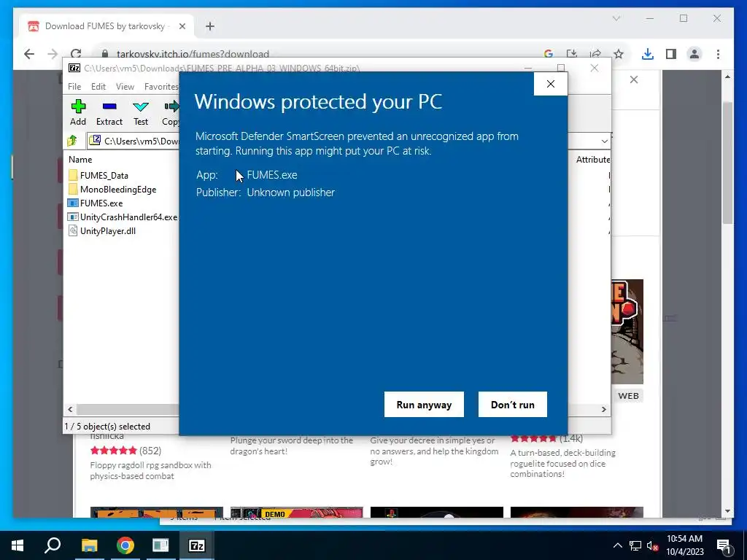Click the Test icon in 7-Zip toolbar
The width and height of the screenshot is (747, 560).
(x=141, y=113)
